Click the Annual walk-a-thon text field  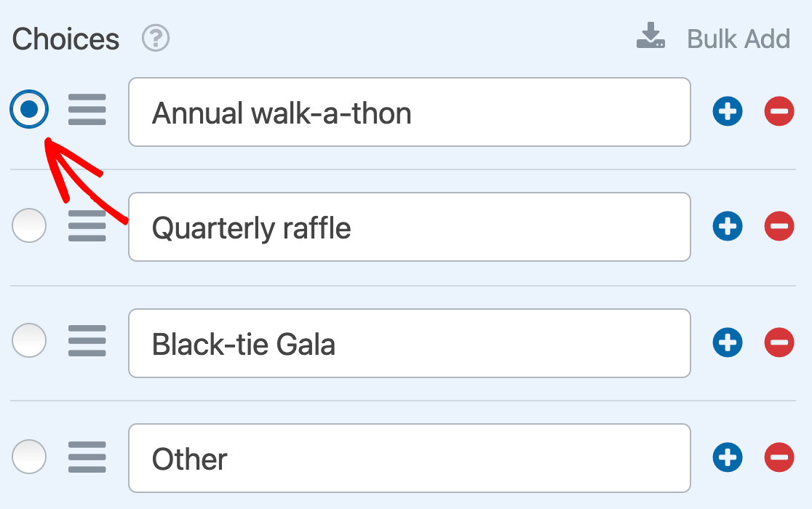click(410, 112)
